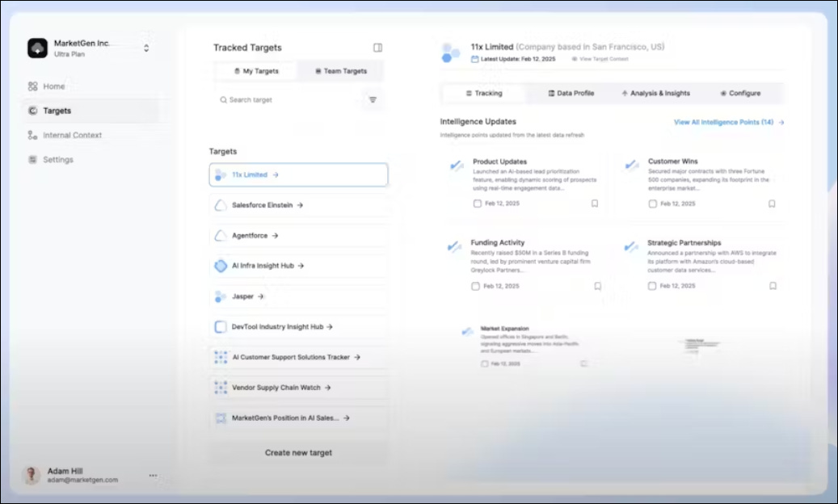
Task: Click the Product Updates trend icon
Action: [x=457, y=166]
